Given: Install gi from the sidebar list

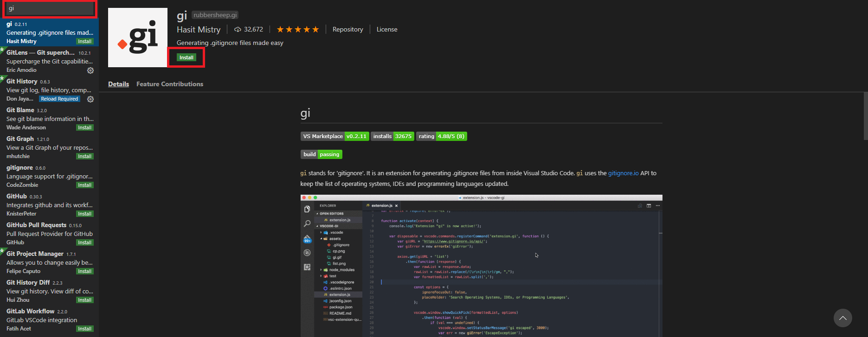Looking at the screenshot, I should pyautogui.click(x=85, y=41).
